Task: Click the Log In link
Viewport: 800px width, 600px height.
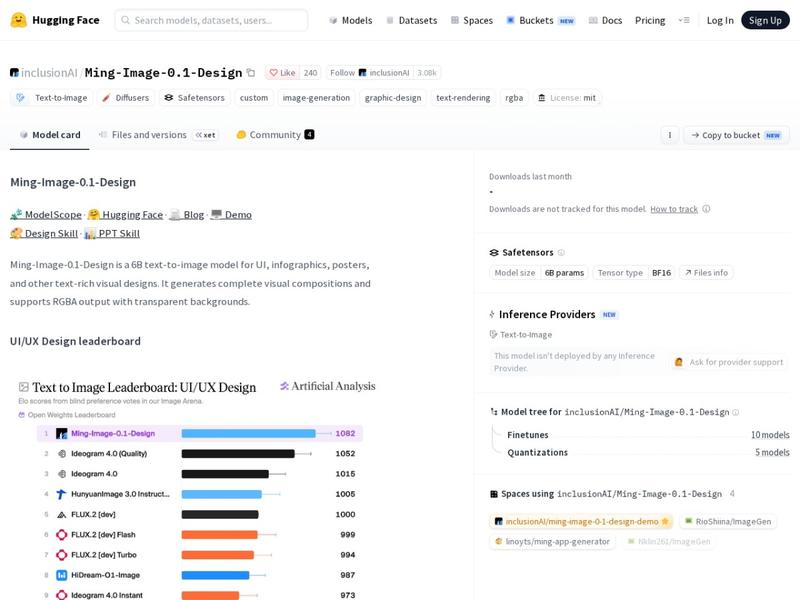Action: click(720, 20)
